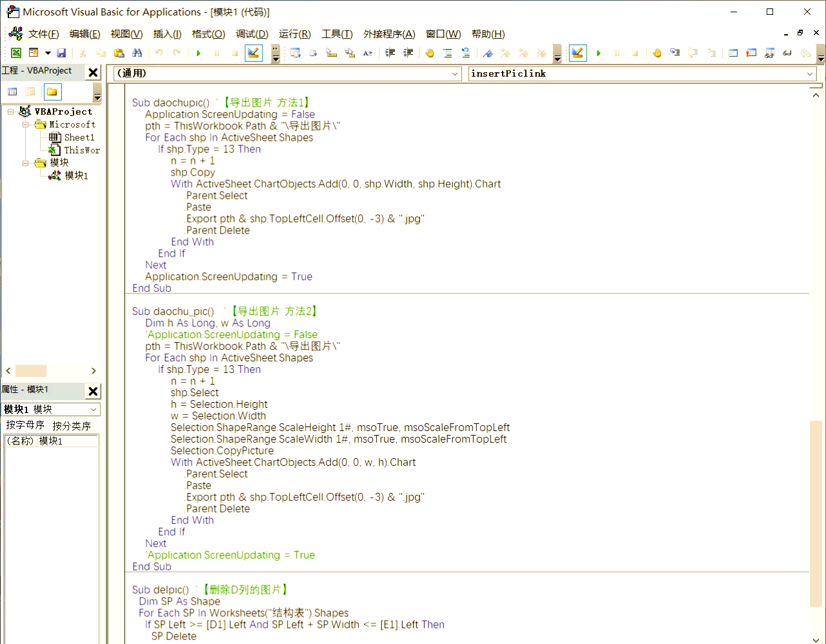
Task: Uncomment the selected block
Action: pos(466,53)
